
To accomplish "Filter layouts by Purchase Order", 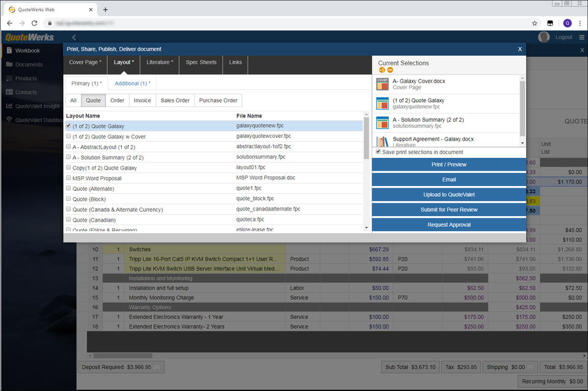I will point(218,100).
